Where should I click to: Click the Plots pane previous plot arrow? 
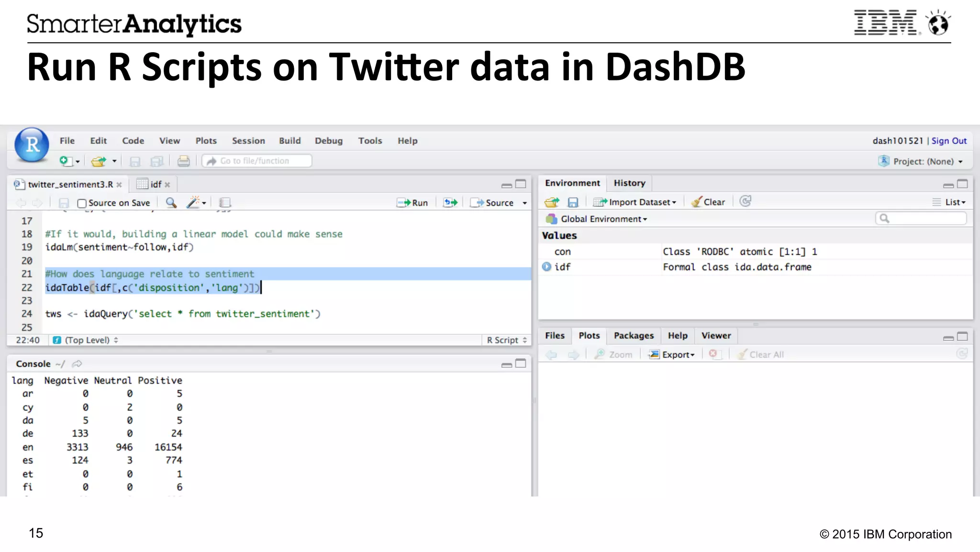[x=551, y=355]
